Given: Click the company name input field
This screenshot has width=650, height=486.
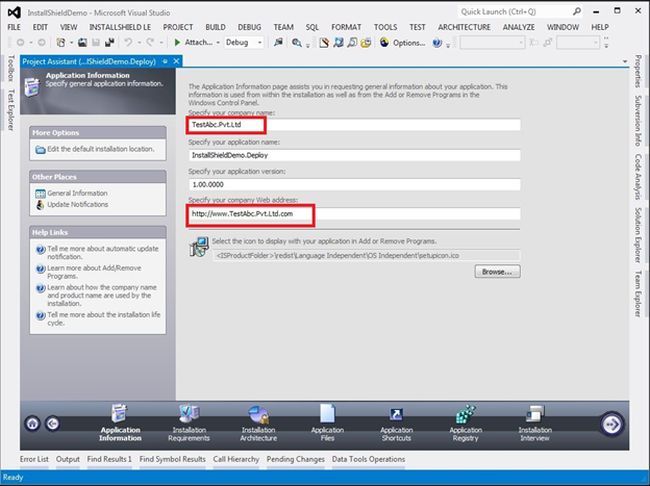Looking at the screenshot, I should pos(354,125).
